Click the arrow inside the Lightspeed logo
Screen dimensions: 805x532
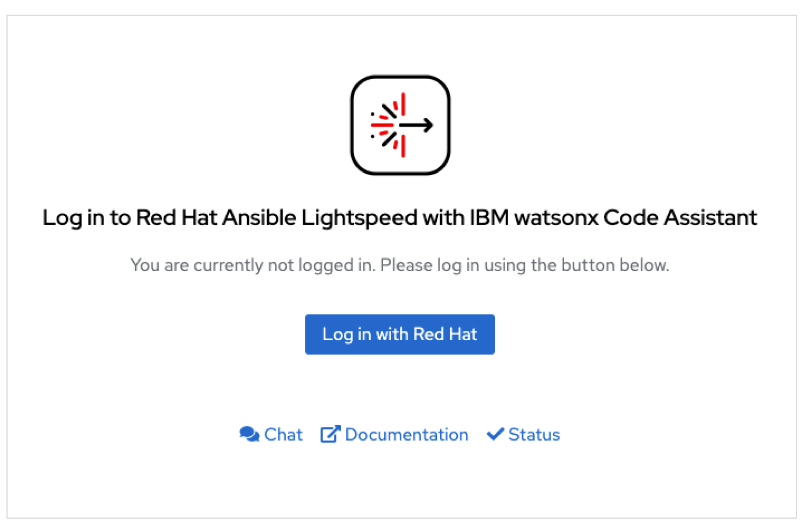click(x=416, y=124)
